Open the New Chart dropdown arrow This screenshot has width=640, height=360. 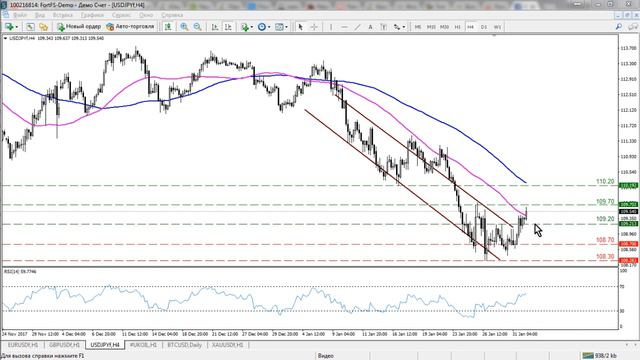[17, 27]
